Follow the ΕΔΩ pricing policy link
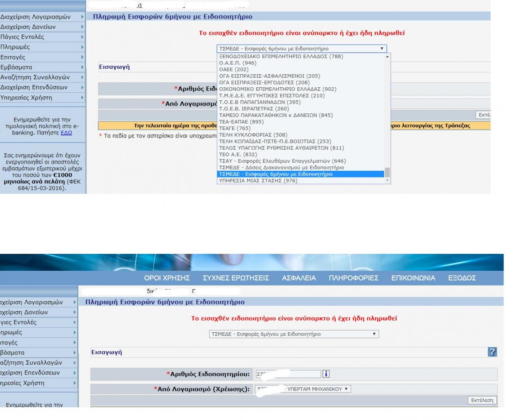Image resolution: width=506 pixels, height=420 pixels. (x=66, y=132)
